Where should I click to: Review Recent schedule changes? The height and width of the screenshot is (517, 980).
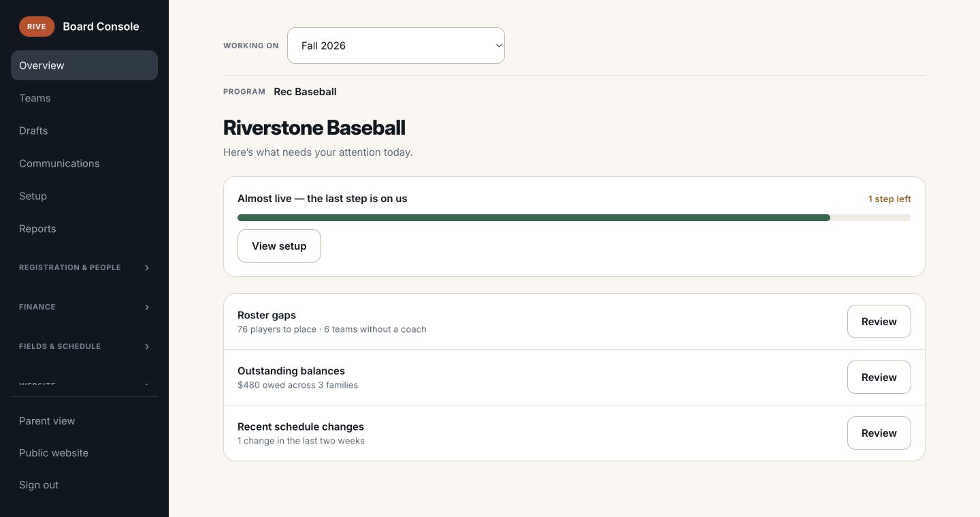[879, 433]
